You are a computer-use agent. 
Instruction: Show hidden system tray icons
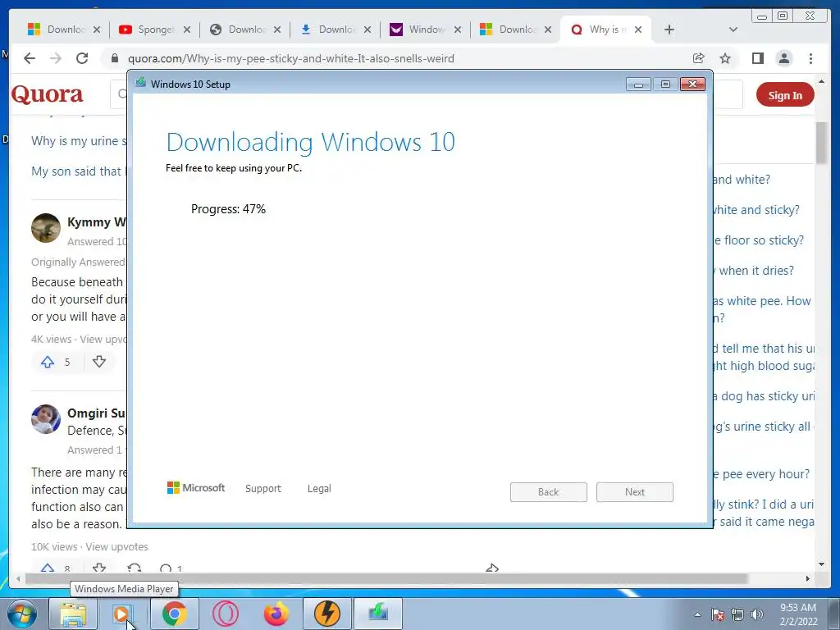pos(697,614)
